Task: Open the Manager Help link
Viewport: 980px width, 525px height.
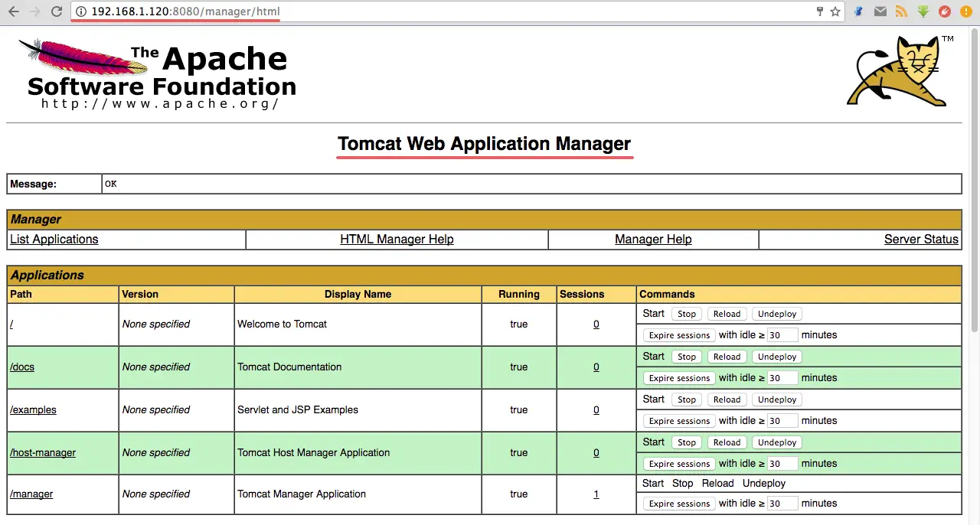Action: click(653, 240)
